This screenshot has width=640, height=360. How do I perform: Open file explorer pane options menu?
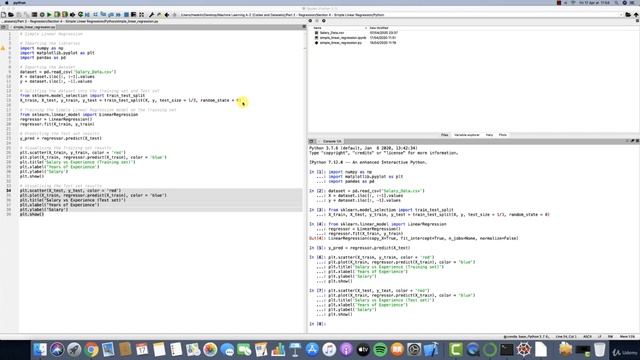(638, 21)
